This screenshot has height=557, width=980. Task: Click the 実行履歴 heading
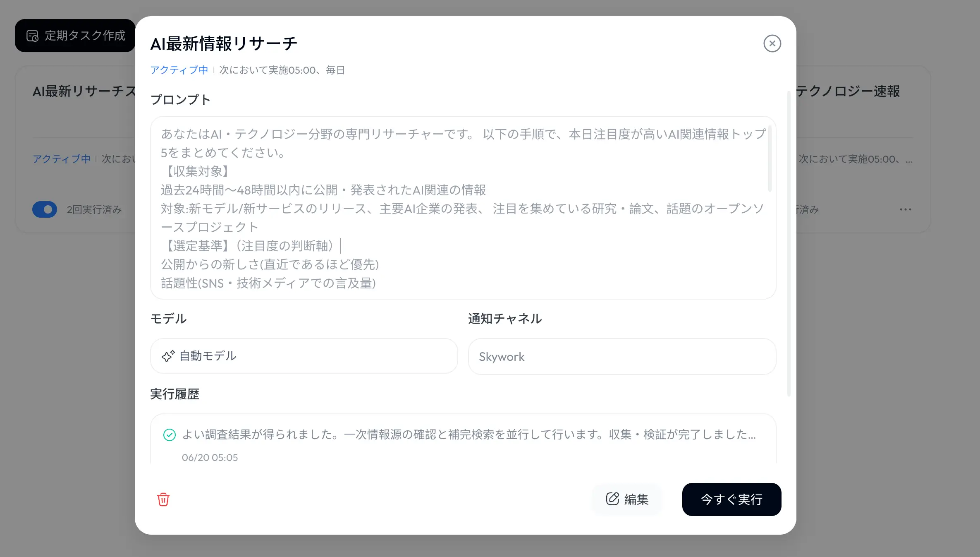tap(174, 394)
